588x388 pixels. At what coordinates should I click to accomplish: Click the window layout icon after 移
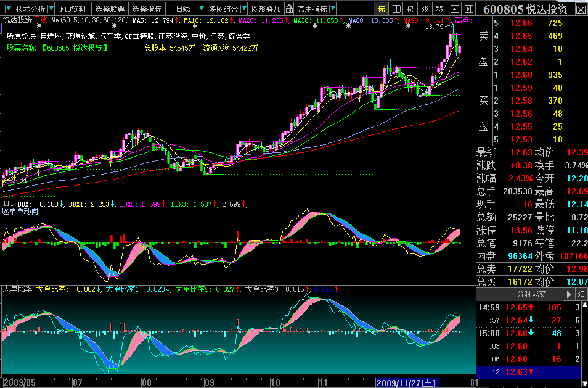tap(454, 9)
